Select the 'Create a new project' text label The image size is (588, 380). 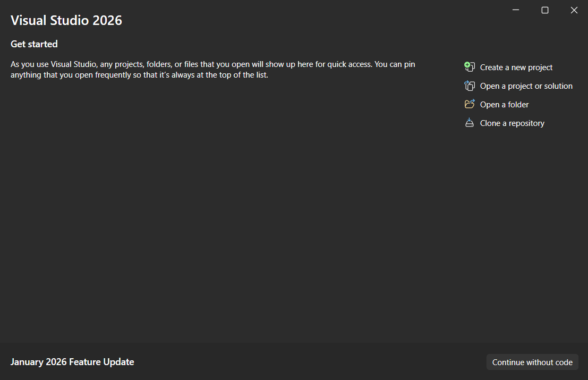pos(516,67)
